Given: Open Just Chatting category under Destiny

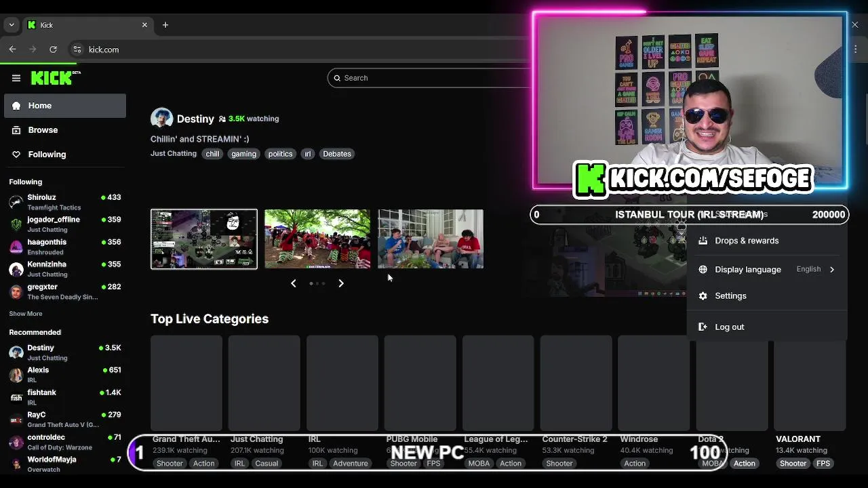Looking at the screenshot, I should click(174, 154).
